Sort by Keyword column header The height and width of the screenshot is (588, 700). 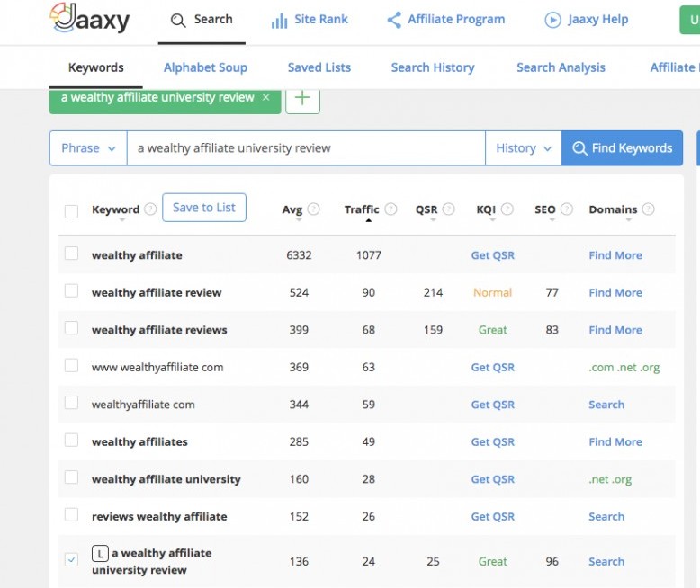coord(116,209)
